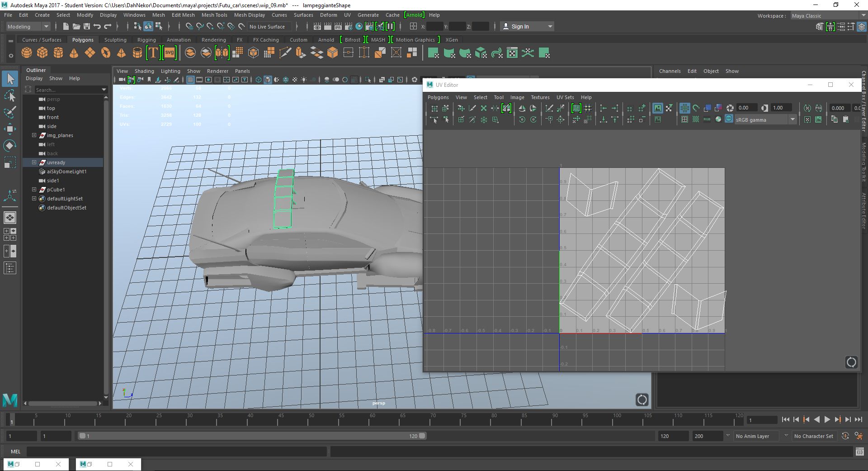868x471 pixels.
Task: Switch to the Sculpting shelf tab
Action: point(115,40)
